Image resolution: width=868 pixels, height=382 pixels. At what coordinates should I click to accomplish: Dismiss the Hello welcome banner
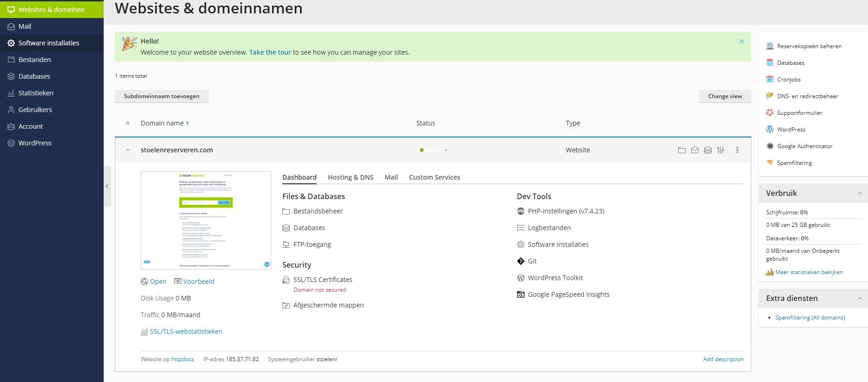(742, 42)
